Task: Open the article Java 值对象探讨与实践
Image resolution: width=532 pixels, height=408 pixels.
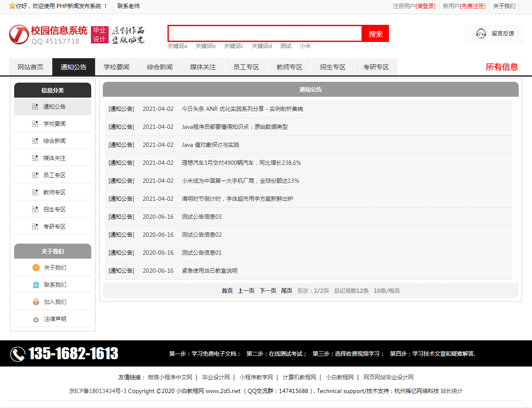Action: [210, 145]
